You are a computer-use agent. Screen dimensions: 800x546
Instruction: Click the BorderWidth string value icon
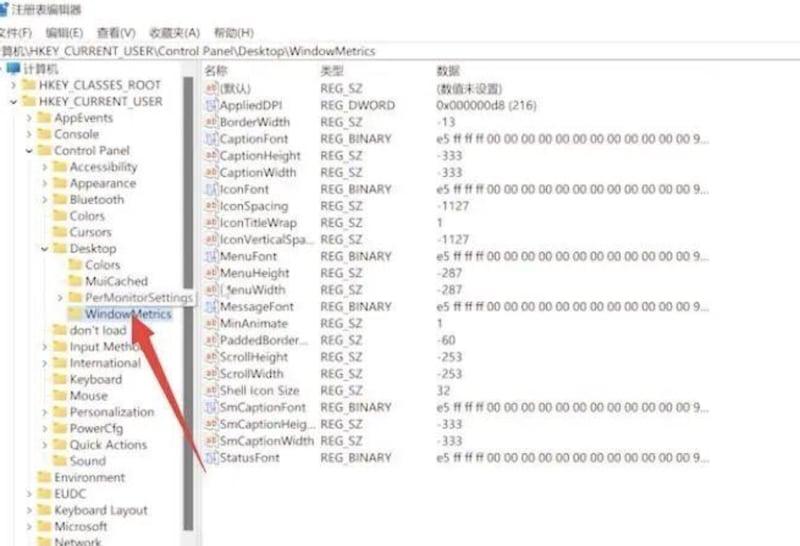click(x=211, y=122)
